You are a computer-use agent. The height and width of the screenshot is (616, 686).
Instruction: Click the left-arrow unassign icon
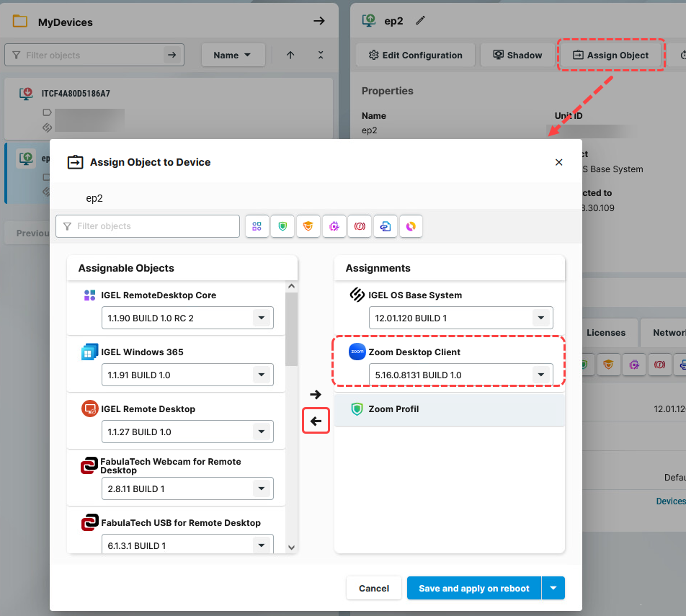(316, 421)
